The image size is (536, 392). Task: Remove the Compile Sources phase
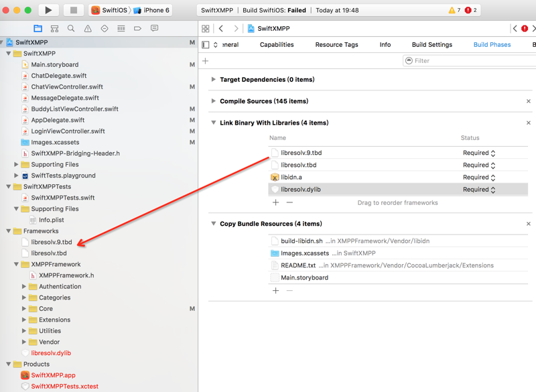click(x=529, y=101)
